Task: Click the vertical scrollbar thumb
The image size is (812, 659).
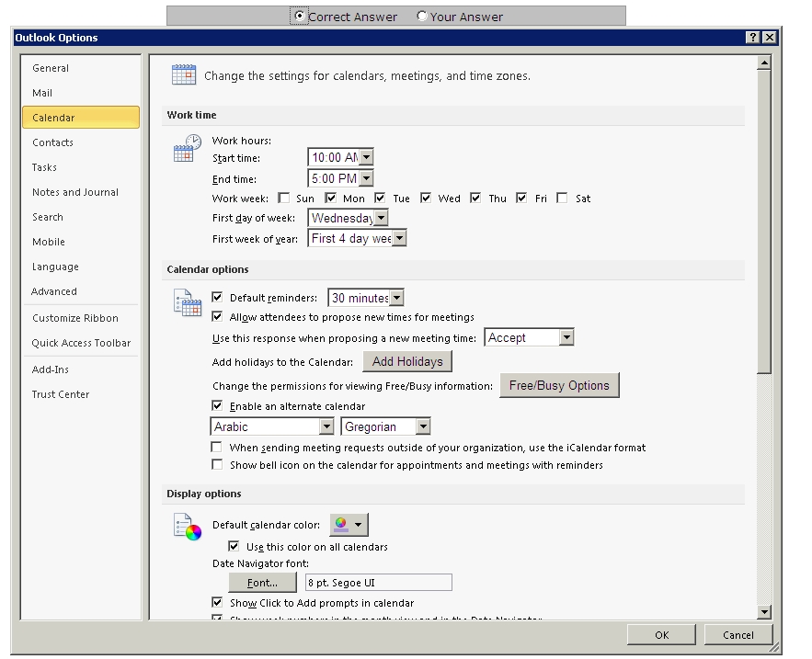Action: (764, 222)
